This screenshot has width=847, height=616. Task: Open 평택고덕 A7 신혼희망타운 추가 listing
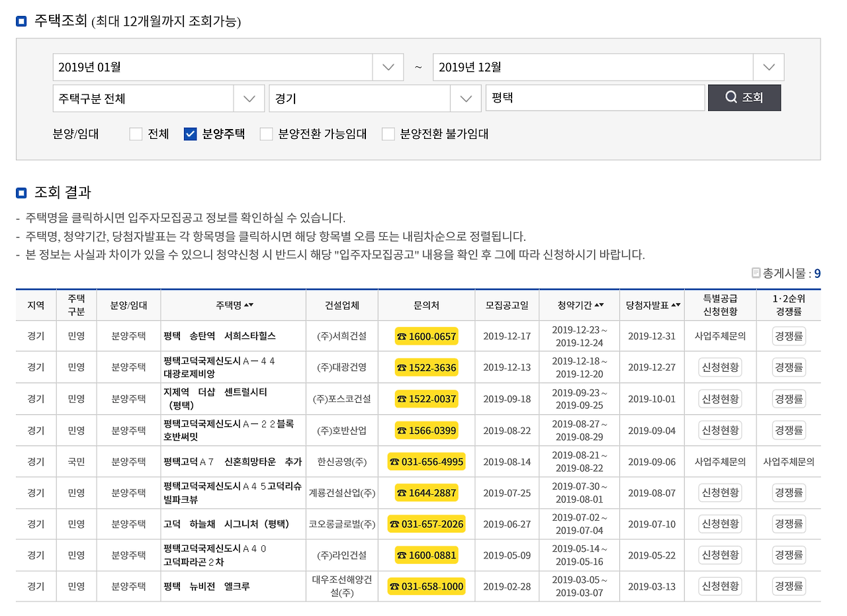point(232,462)
